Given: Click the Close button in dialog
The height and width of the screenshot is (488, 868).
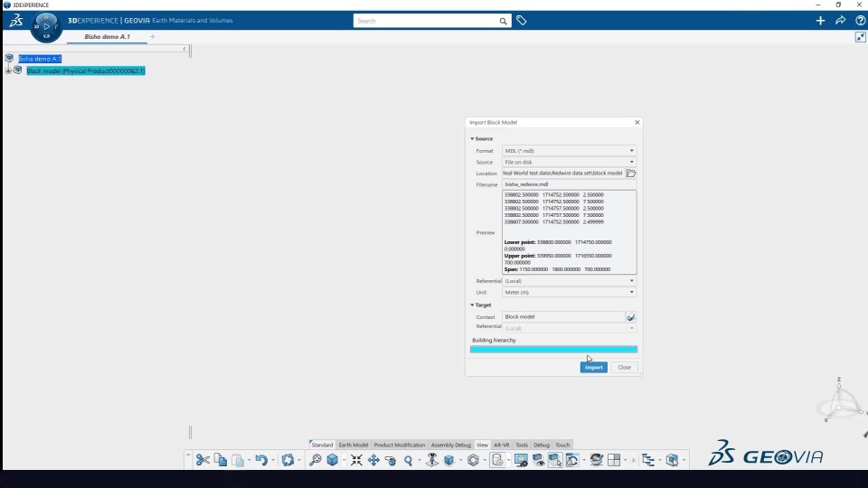Looking at the screenshot, I should pos(625,368).
